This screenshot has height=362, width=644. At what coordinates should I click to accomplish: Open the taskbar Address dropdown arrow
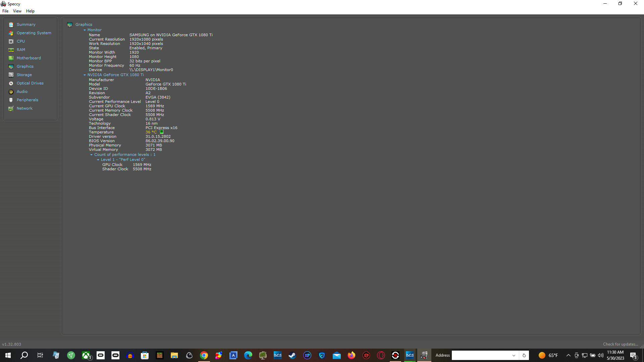click(514, 355)
